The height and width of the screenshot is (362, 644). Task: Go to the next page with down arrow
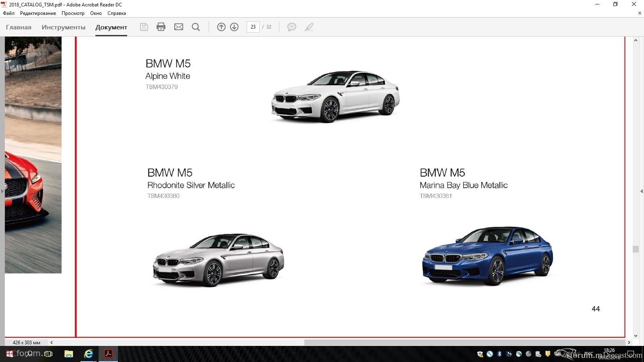[234, 27]
